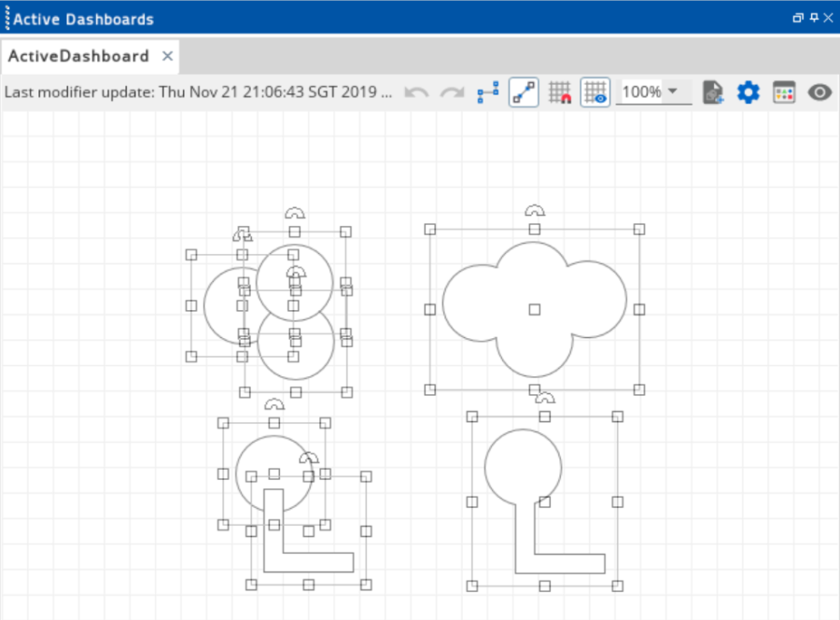Expand the 100% zoom dropdown arrow
840x620 pixels.
672,92
